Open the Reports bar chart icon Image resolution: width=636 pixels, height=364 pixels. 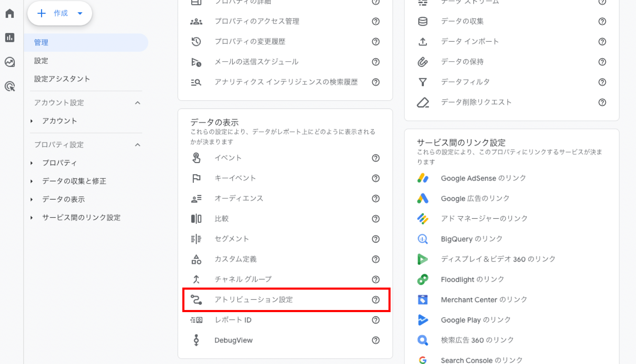pos(10,38)
